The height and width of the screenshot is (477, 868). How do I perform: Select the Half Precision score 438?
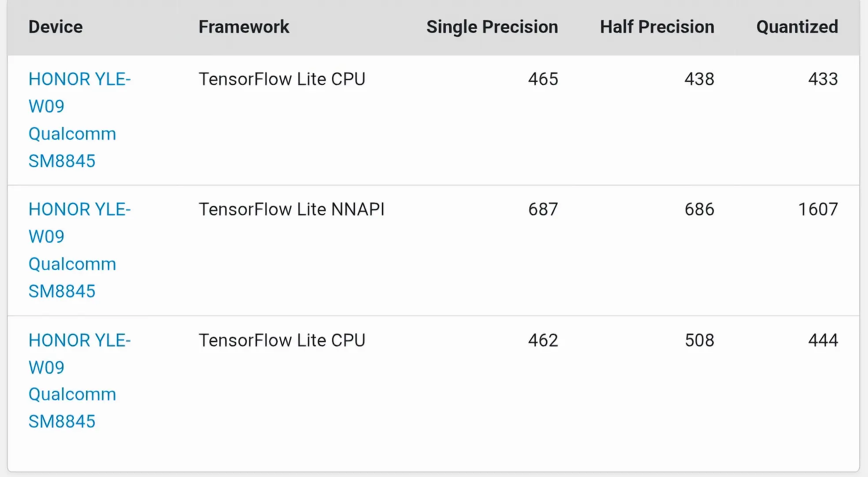pos(699,79)
